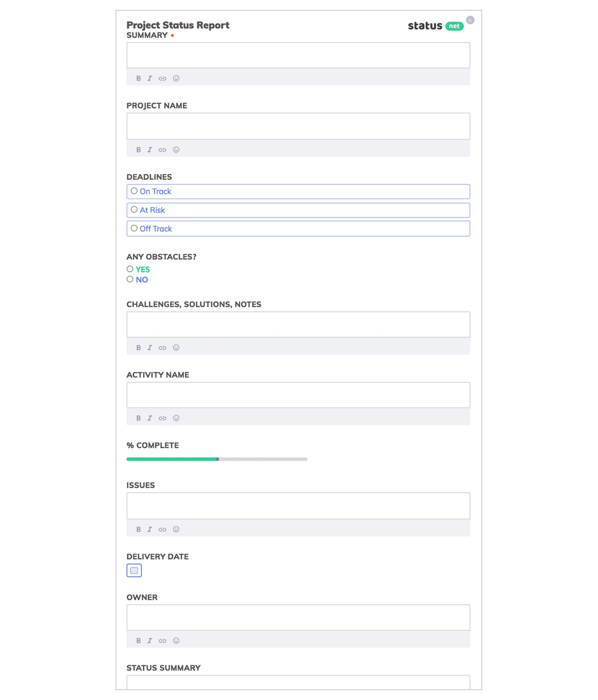Insert emoji in Summary field toolbar
The image size is (598, 700).
click(176, 78)
